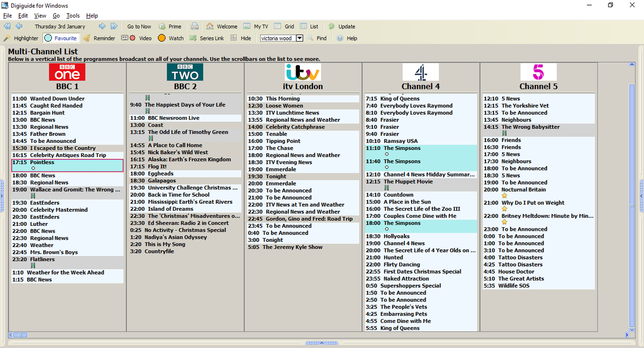
Task: Jump back with the double left arrow
Action: pos(7,26)
